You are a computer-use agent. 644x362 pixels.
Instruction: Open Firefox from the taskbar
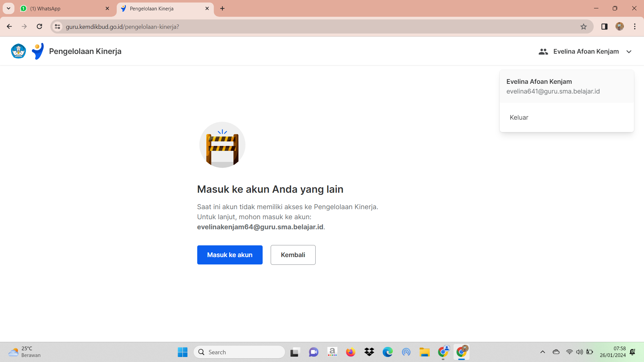351,352
